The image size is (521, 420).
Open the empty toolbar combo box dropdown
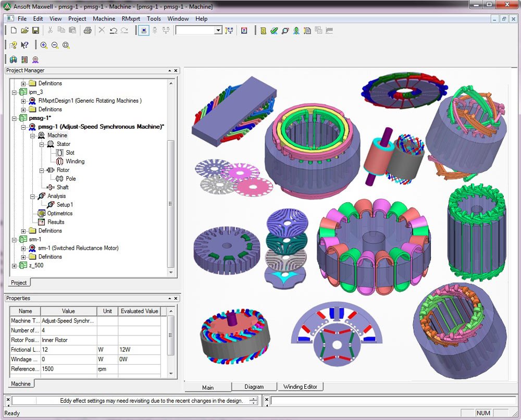(218, 31)
